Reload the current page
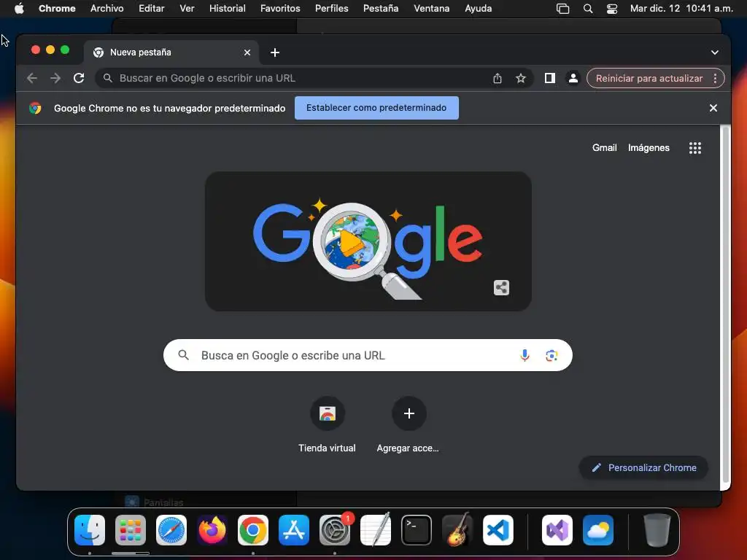Image resolution: width=747 pixels, height=560 pixels. [x=79, y=78]
